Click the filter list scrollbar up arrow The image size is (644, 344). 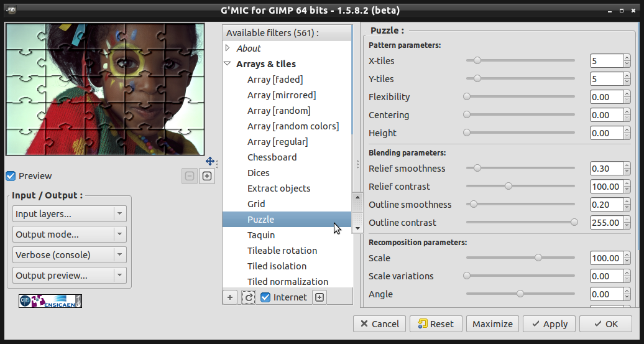[x=357, y=197]
